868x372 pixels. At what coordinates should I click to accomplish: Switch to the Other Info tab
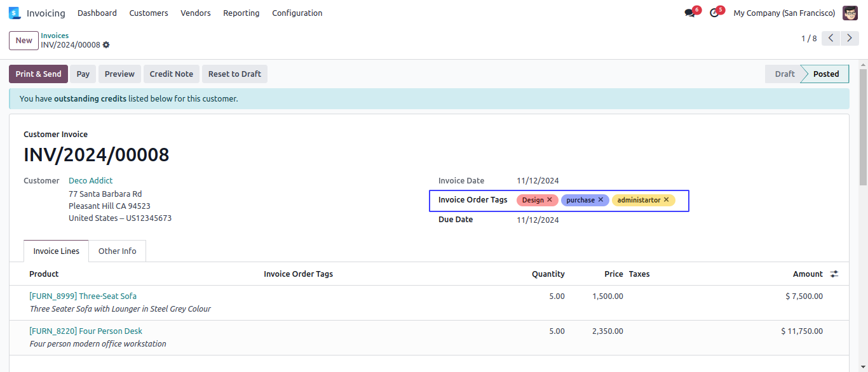[117, 251]
